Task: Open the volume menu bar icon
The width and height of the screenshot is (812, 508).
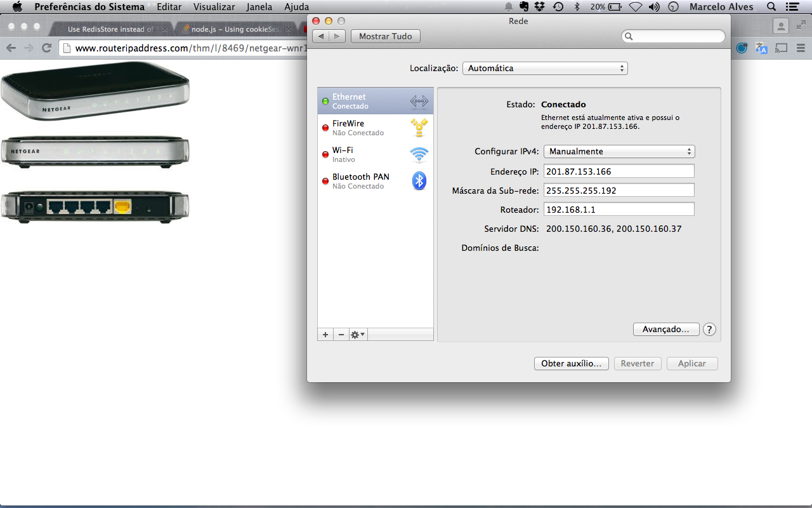Action: pos(655,7)
